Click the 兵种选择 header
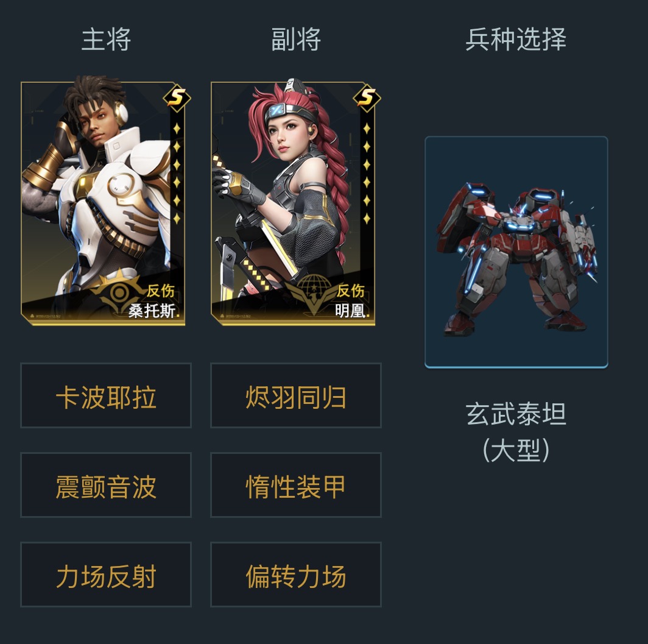The height and width of the screenshot is (644, 648). [516, 39]
